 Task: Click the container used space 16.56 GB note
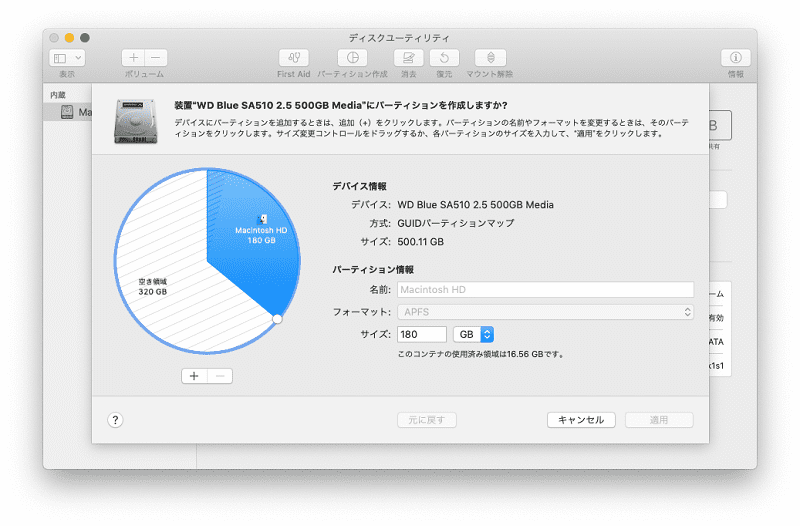point(480,354)
